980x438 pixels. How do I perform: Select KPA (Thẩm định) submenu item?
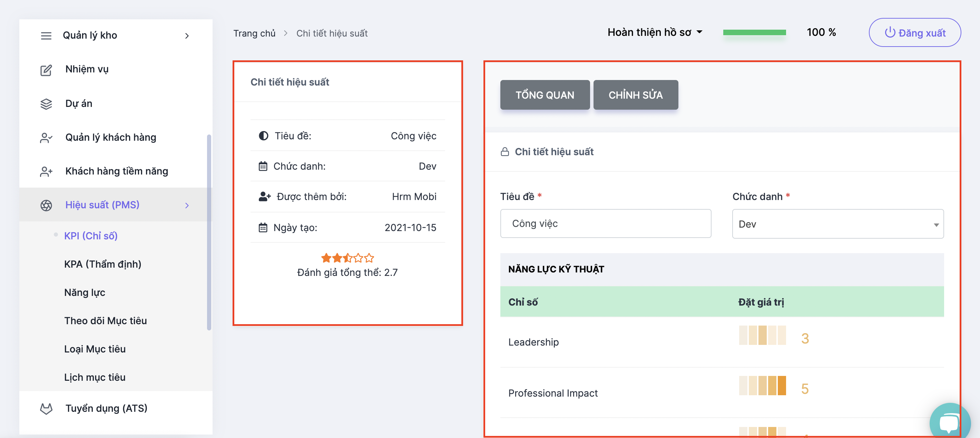click(x=103, y=264)
